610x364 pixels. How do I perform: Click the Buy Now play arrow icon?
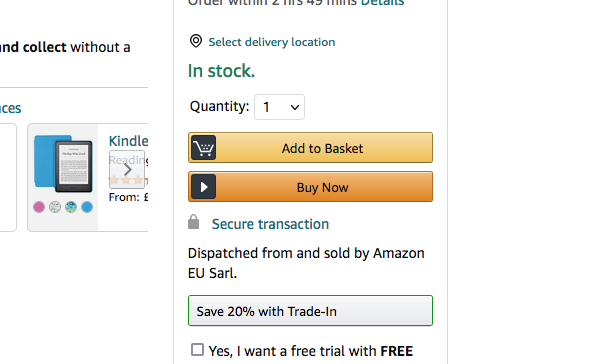pos(203,187)
